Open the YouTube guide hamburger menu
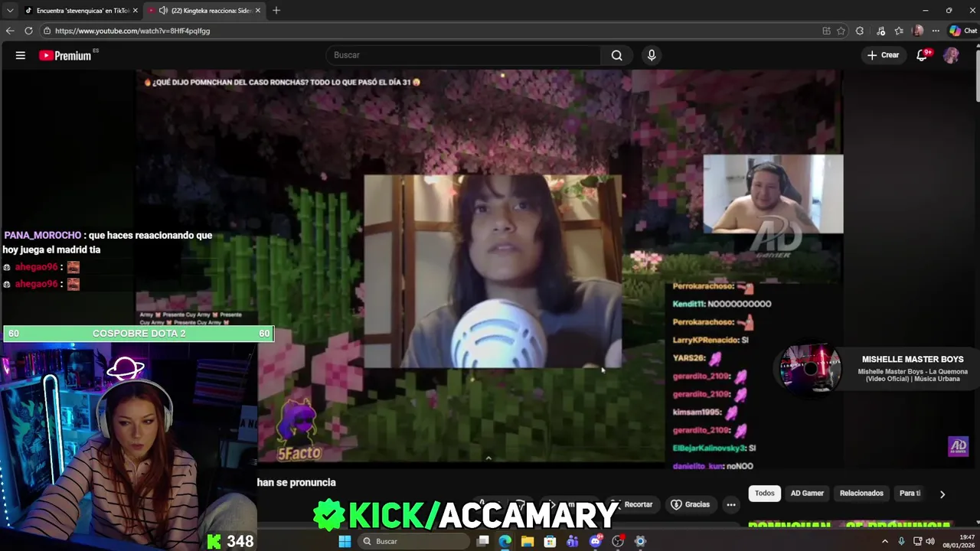This screenshot has width=980, height=551. tap(21, 55)
